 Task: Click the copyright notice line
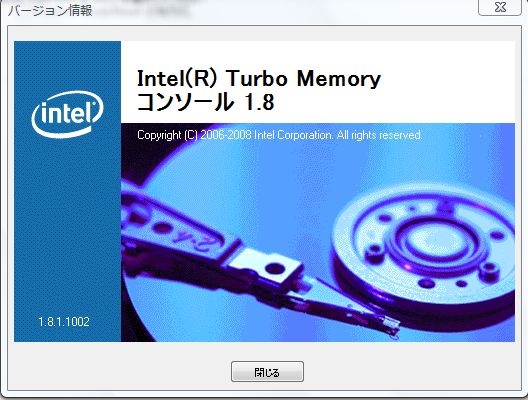[x=279, y=135]
